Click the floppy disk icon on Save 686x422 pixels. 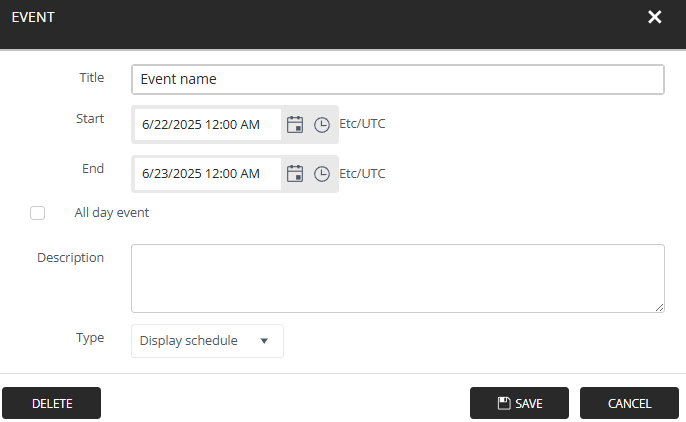[504, 403]
